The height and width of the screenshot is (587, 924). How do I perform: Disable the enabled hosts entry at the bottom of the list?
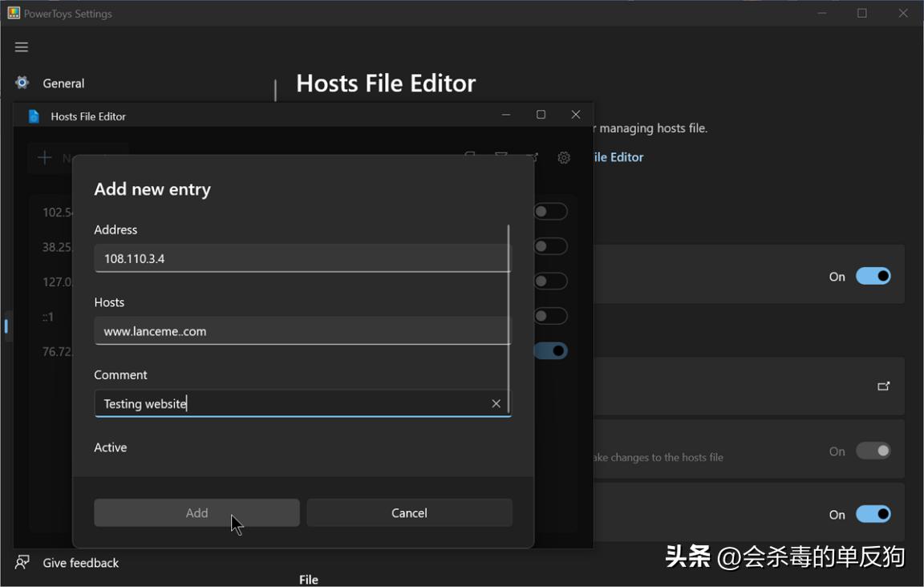(x=551, y=351)
